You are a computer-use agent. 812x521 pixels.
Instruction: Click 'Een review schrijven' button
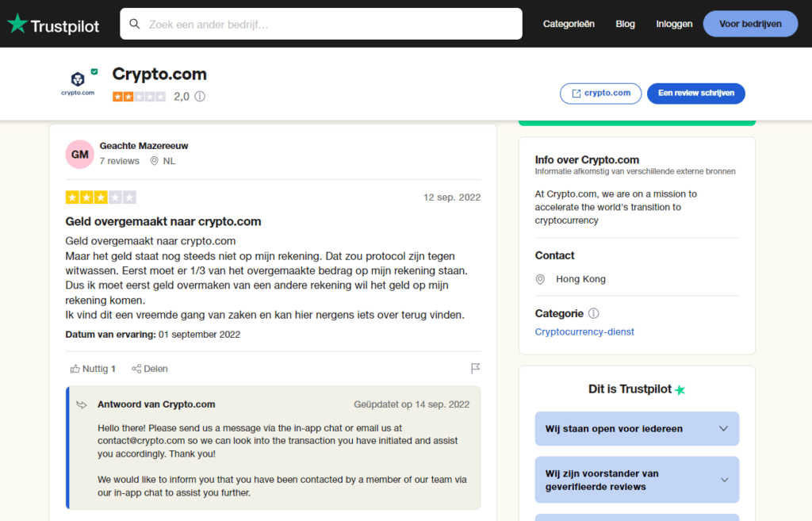(x=696, y=94)
